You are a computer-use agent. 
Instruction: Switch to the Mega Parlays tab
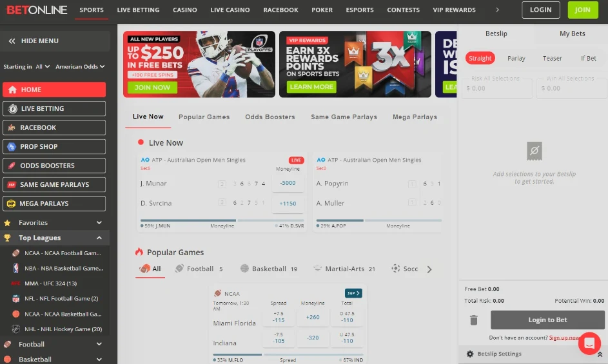(415, 117)
